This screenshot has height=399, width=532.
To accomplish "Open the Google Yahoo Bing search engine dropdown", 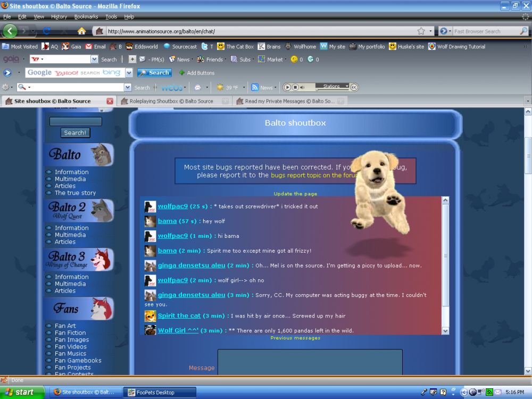I will coord(129,72).
